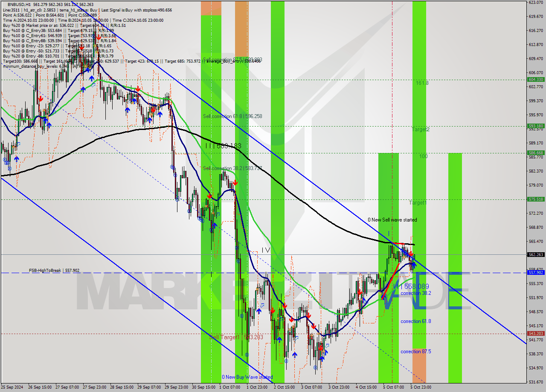Click the 568.870 price axis value
The height and width of the screenshot is (392, 546).
536,228
